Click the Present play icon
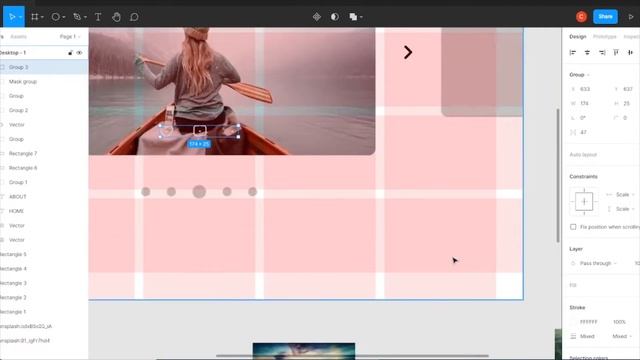 [631, 17]
